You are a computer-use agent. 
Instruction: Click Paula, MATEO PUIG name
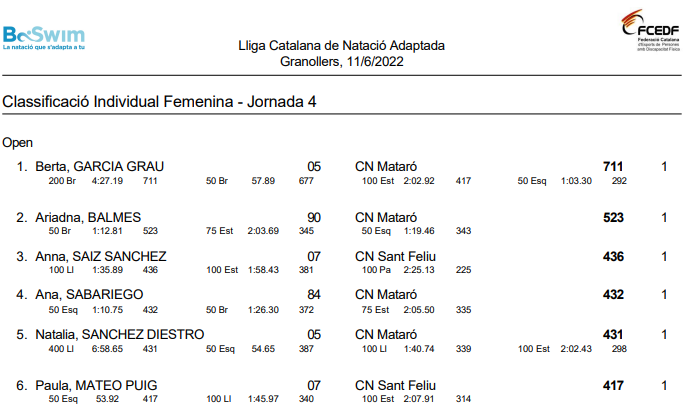(96, 386)
